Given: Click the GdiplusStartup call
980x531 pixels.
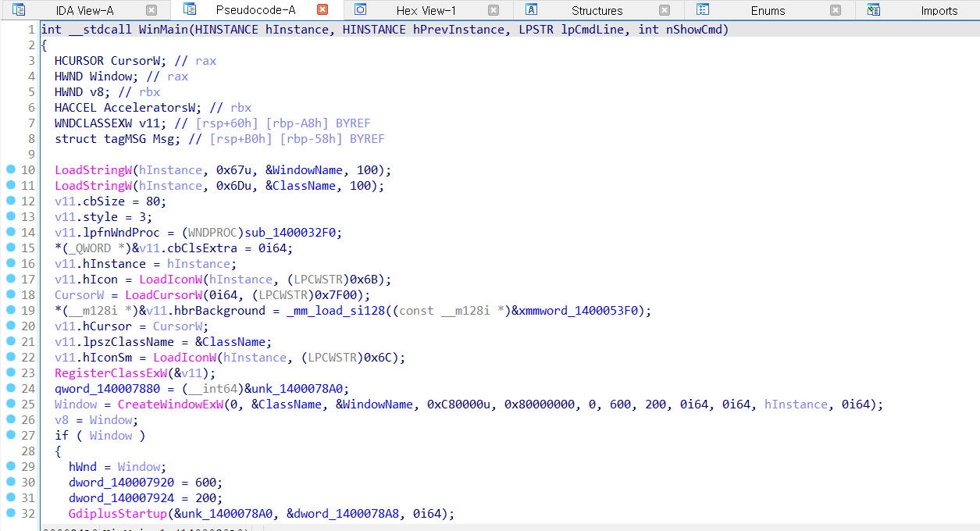Looking at the screenshot, I should 117,514.
